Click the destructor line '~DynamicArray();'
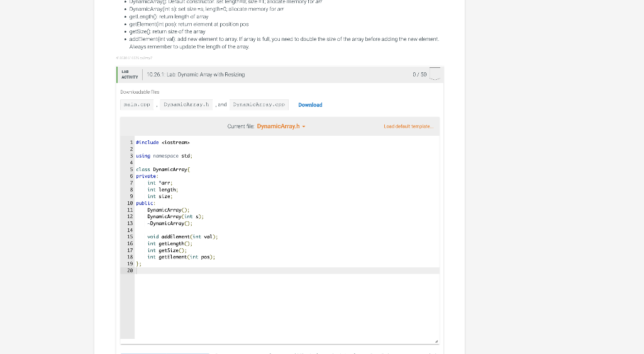This screenshot has width=644, height=354. [x=170, y=223]
